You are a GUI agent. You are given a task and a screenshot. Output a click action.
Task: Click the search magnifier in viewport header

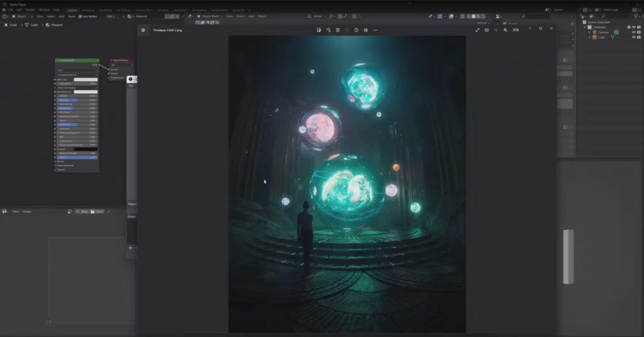pos(523,16)
